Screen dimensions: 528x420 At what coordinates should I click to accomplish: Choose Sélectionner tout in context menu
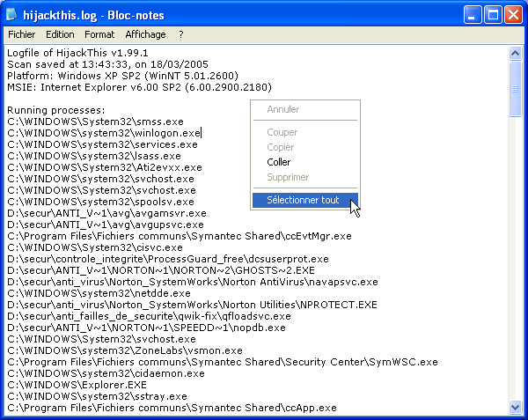[x=305, y=200]
